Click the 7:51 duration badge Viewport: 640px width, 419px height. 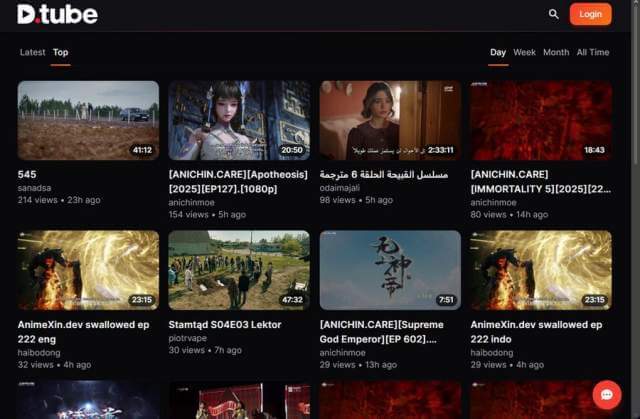coord(446,300)
